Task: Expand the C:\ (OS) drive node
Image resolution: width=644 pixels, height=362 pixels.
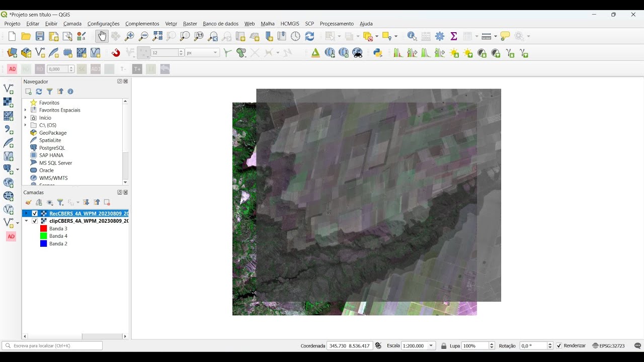Action: point(26,125)
